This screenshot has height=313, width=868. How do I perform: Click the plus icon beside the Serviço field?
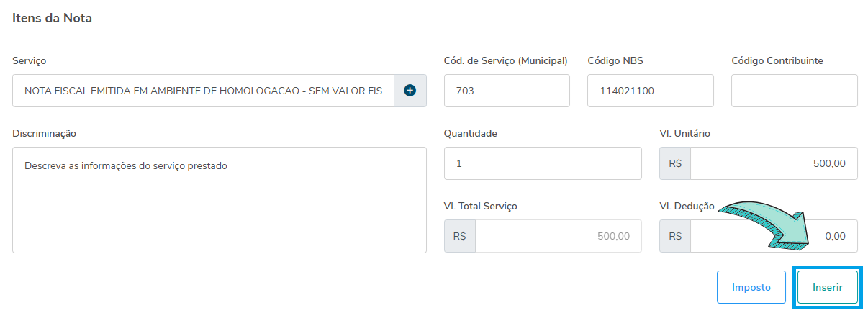click(x=410, y=91)
